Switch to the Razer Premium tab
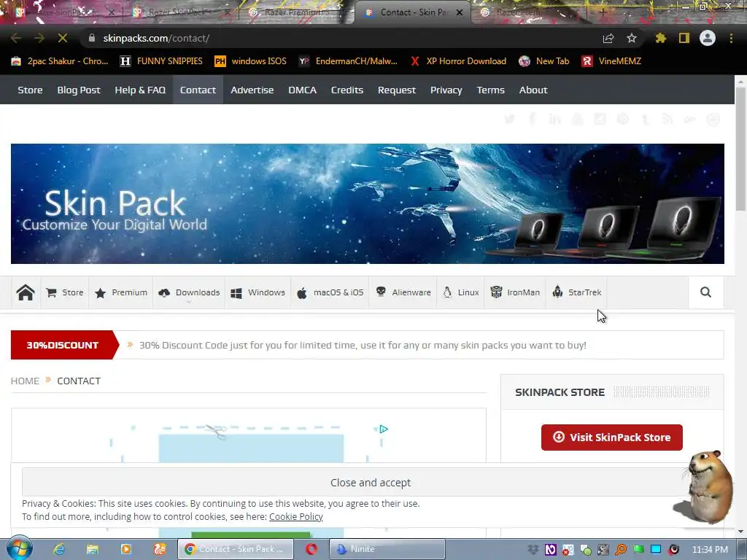 pyautogui.click(x=298, y=12)
